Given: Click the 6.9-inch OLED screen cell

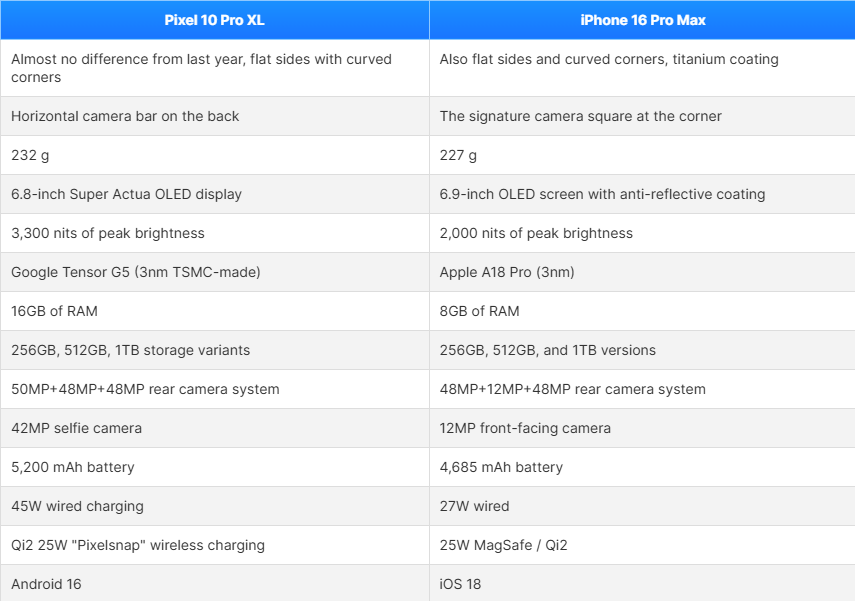Looking at the screenshot, I should 642,194.
